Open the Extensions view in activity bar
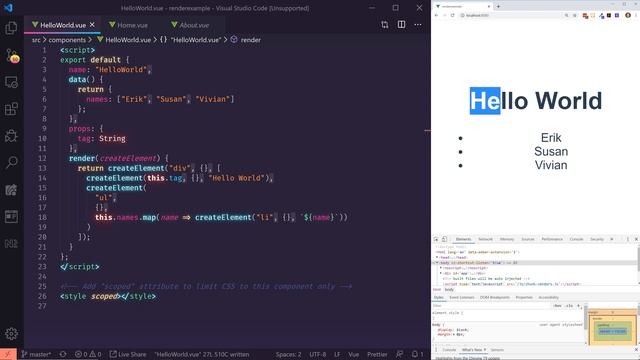 [11, 109]
